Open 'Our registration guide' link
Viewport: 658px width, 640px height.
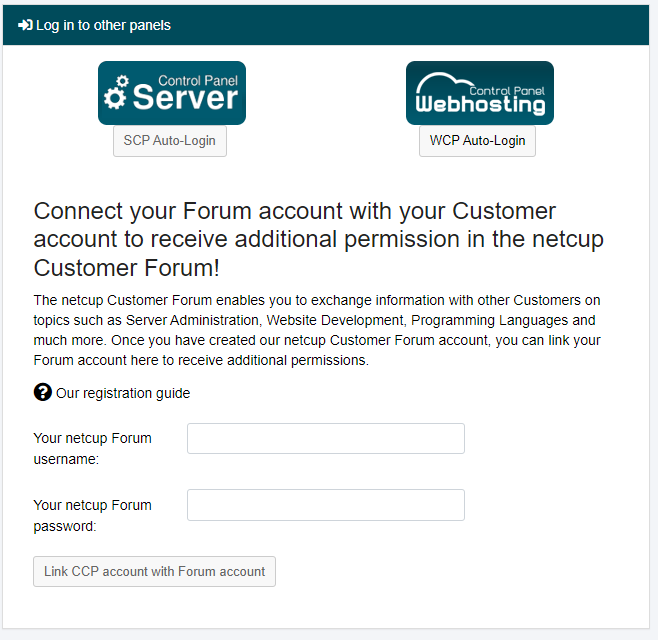123,393
